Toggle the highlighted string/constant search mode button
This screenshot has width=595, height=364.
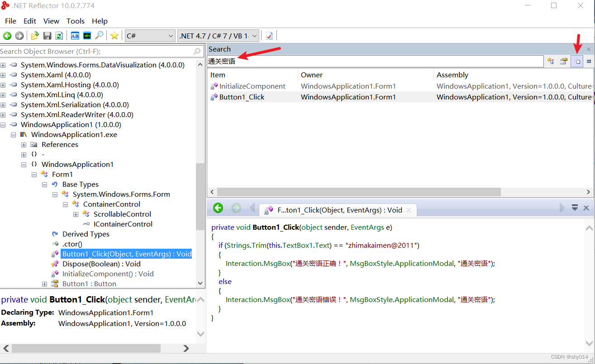[x=577, y=61]
